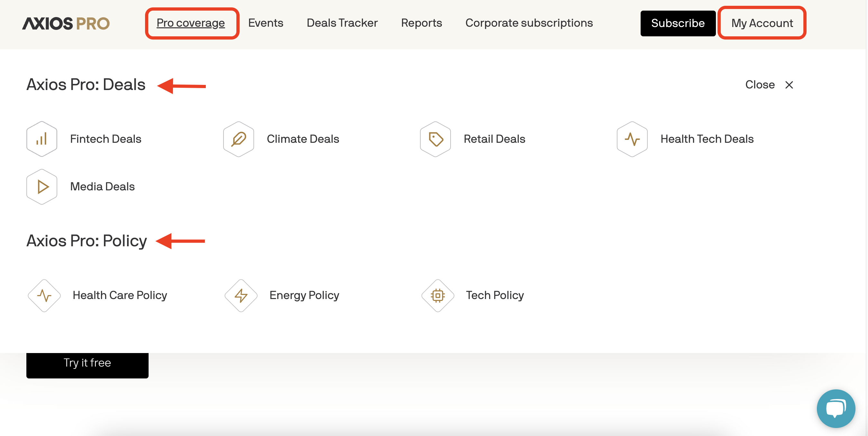868x436 pixels.
Task: Click the Tech Policy microchip icon
Action: pos(437,295)
